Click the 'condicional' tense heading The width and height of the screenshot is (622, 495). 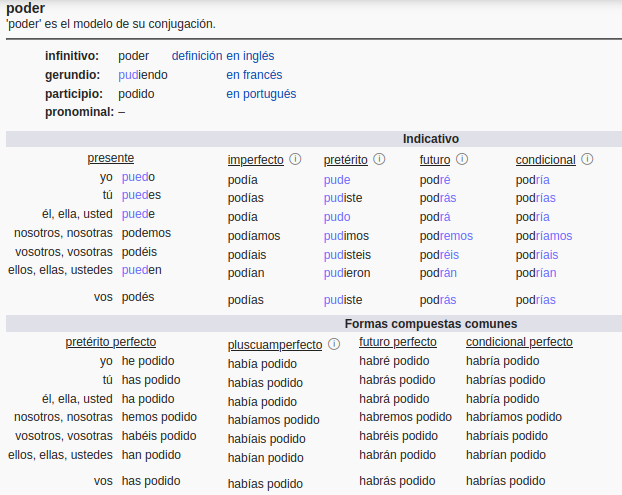(545, 160)
